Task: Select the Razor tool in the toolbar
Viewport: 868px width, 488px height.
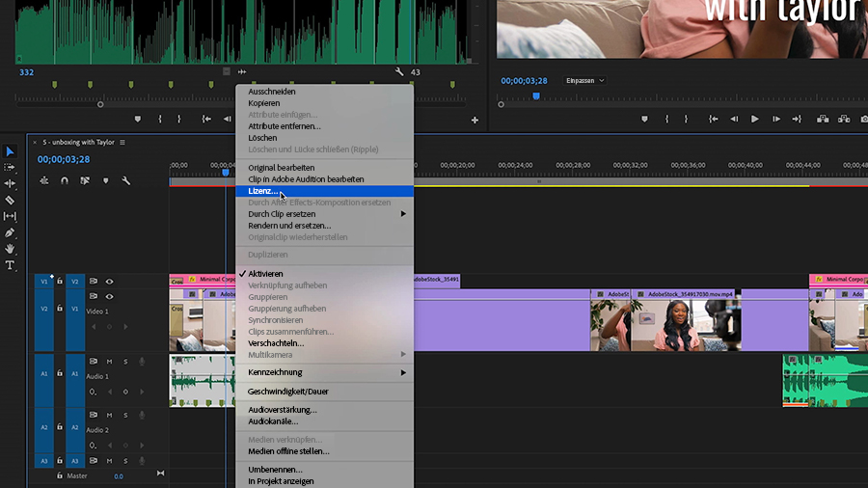Action: click(x=10, y=200)
